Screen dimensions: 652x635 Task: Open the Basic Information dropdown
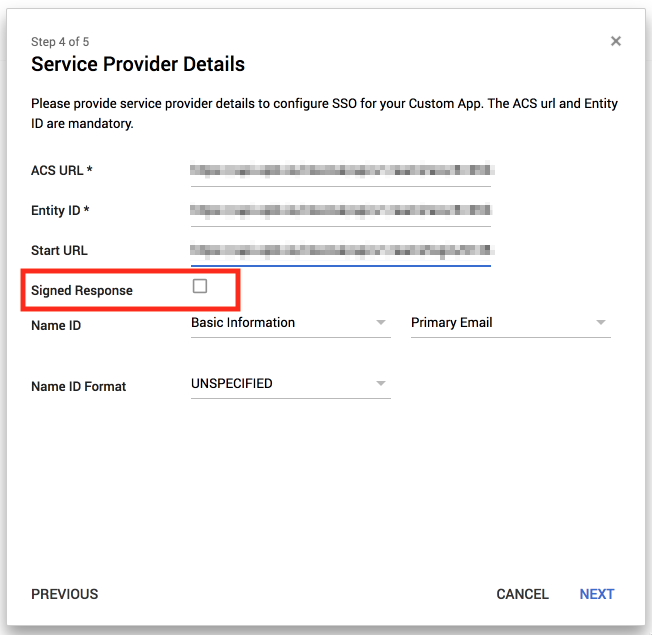click(x=282, y=323)
